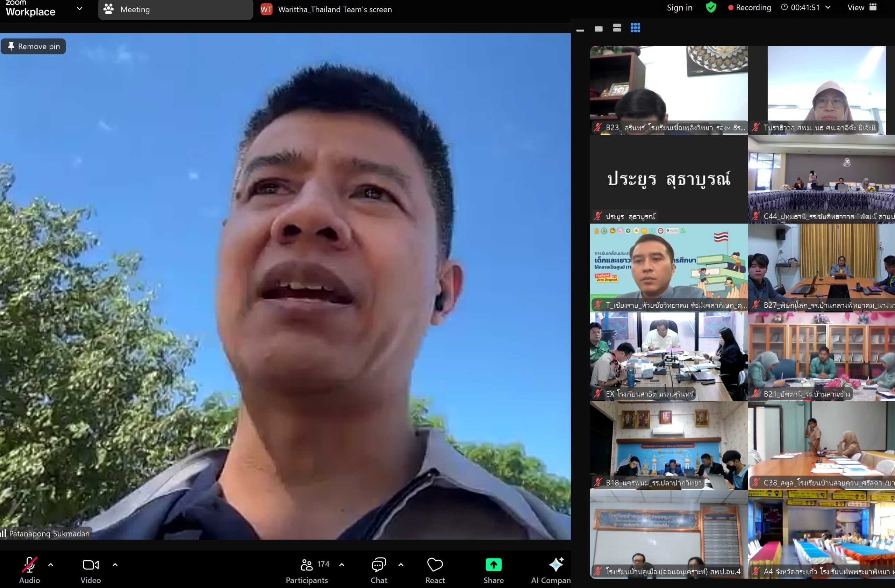The width and height of the screenshot is (895, 588).
Task: Open the Chat panel
Action: click(379, 570)
